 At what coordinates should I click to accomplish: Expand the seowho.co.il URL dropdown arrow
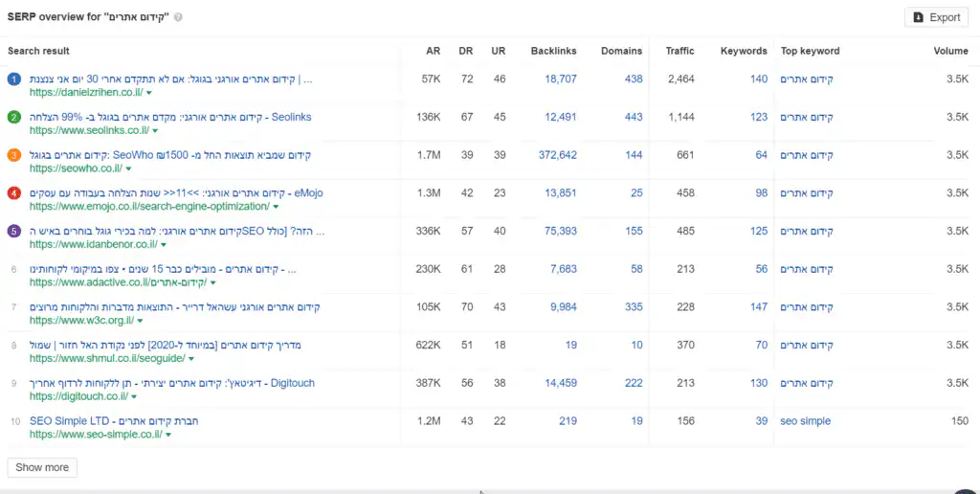[x=130, y=168]
